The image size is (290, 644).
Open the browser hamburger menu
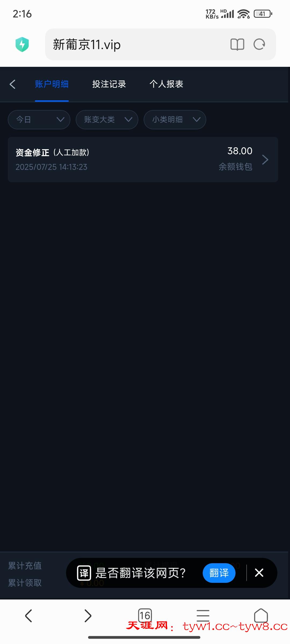click(203, 615)
